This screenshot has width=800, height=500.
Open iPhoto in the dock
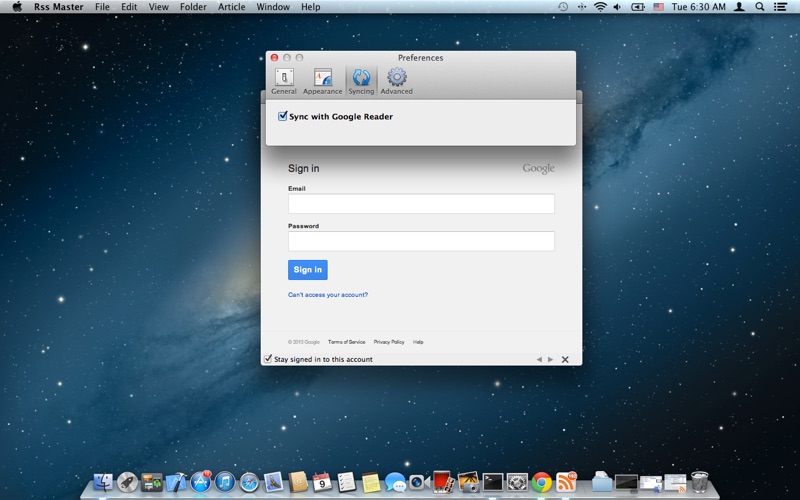point(468,482)
